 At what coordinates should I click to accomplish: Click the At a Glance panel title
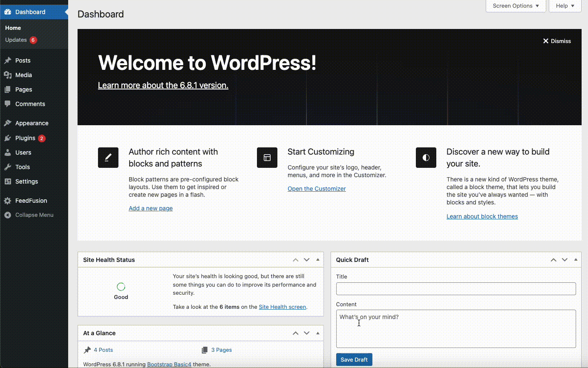(x=99, y=333)
